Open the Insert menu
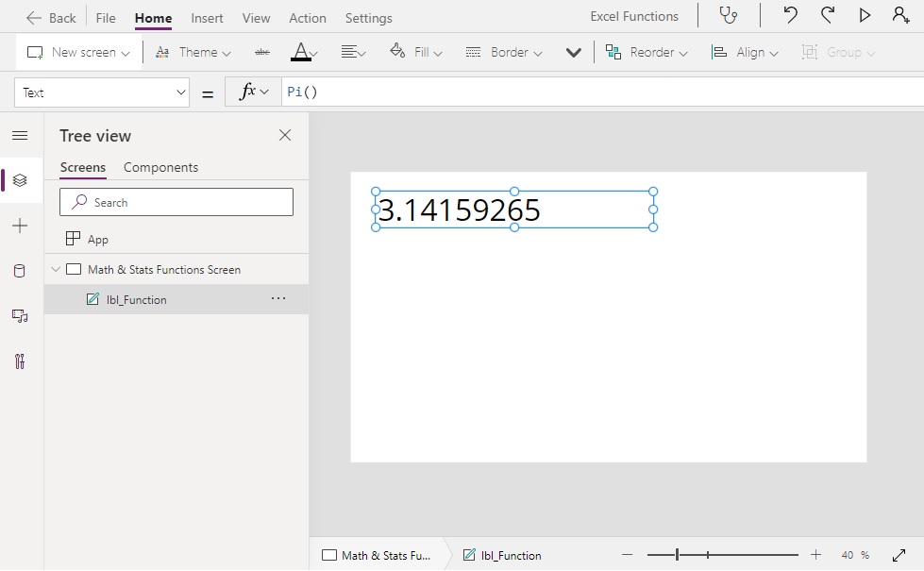This screenshot has width=924, height=571. pyautogui.click(x=207, y=18)
